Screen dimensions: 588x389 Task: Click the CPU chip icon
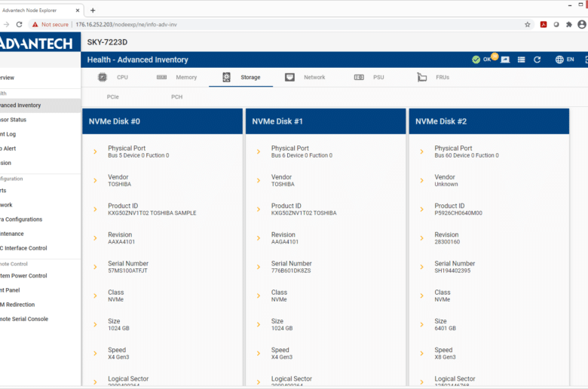click(x=103, y=78)
